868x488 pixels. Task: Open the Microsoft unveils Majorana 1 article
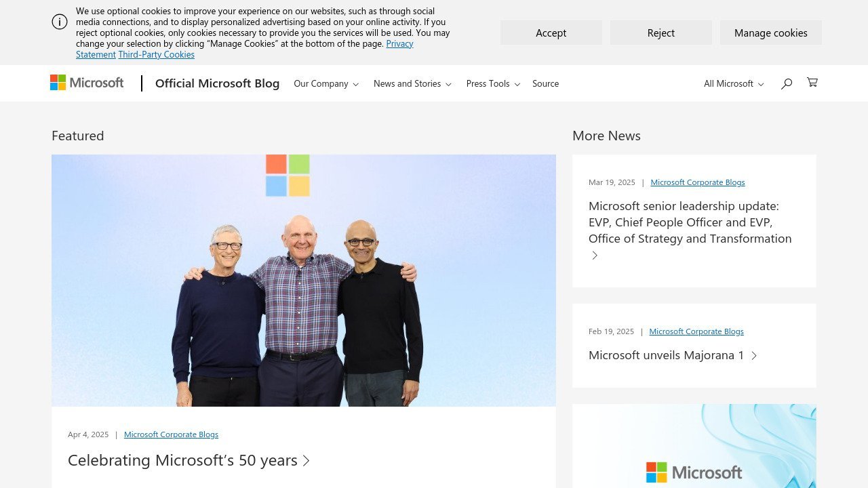click(x=666, y=355)
